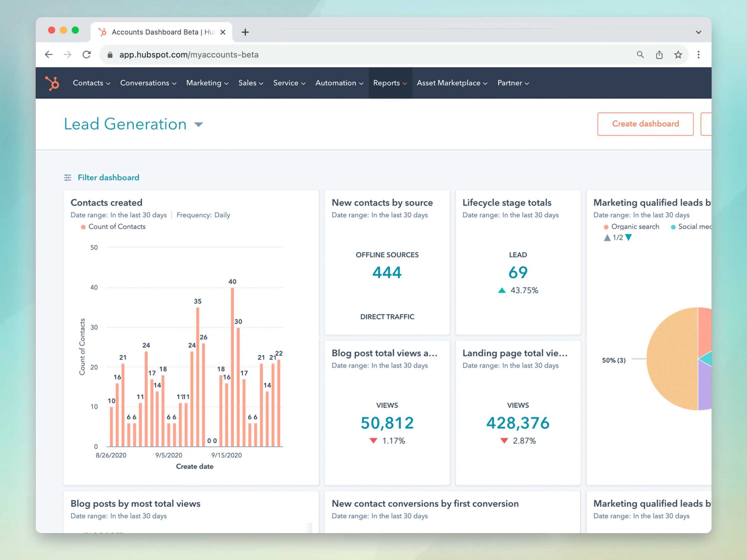Click the bar labeled 40
Viewport: 747px width, 560px height.
232,367
